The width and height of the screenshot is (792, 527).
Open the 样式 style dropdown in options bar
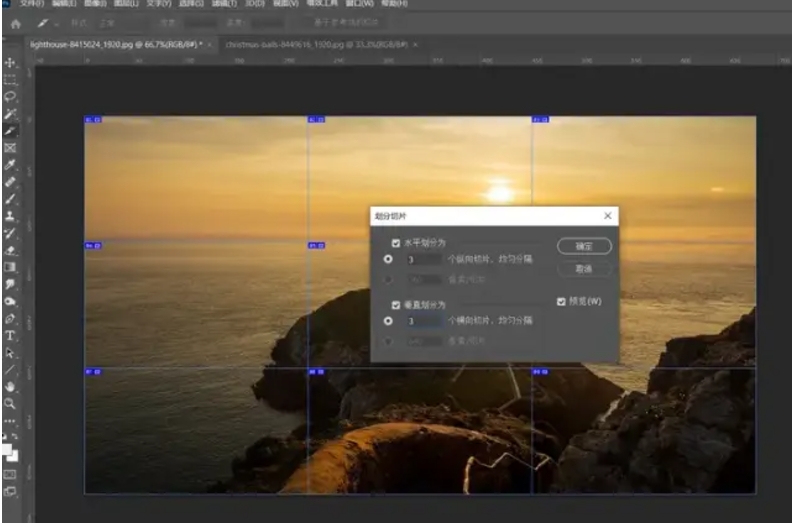[x=122, y=23]
